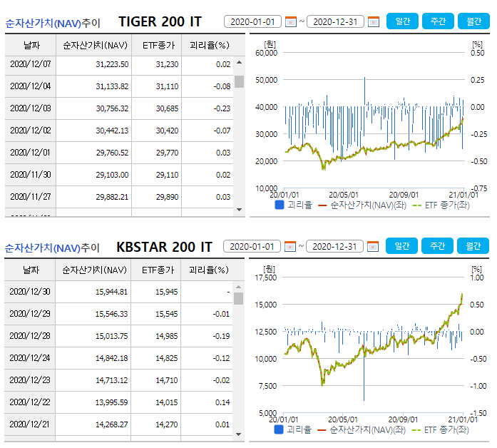Click disparity value -0.23
This screenshot has height=448, width=497.
click(x=222, y=108)
